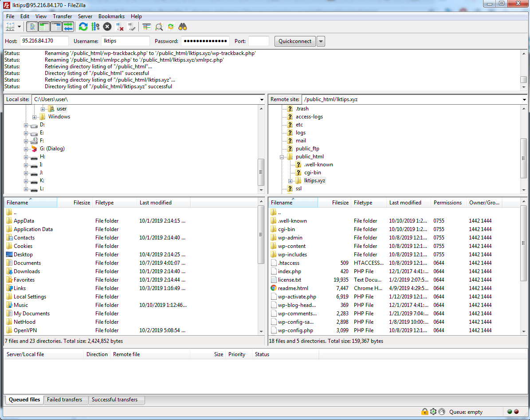The height and width of the screenshot is (420, 530).
Task: Expand the user folder in local tree
Action: [x=43, y=109]
